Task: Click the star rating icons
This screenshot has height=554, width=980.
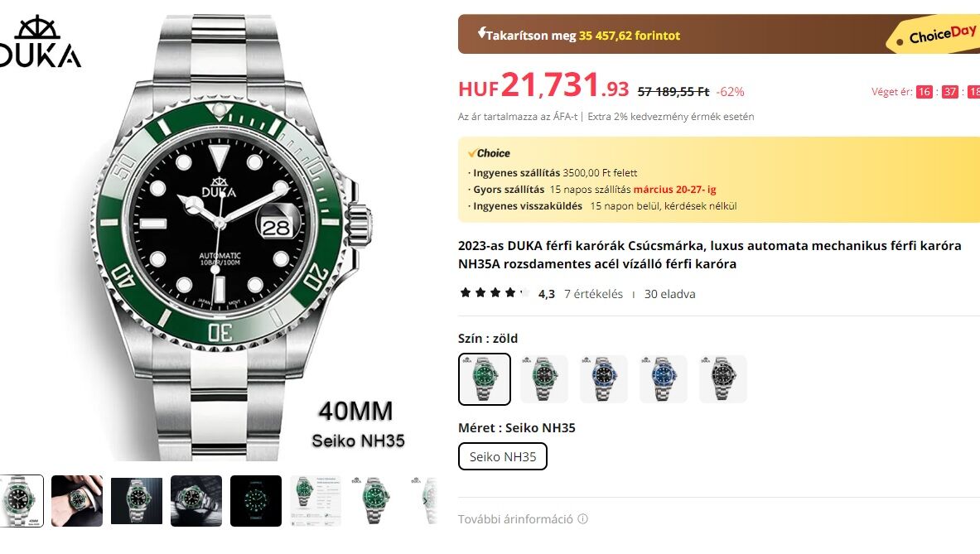Action: pyautogui.click(x=495, y=293)
